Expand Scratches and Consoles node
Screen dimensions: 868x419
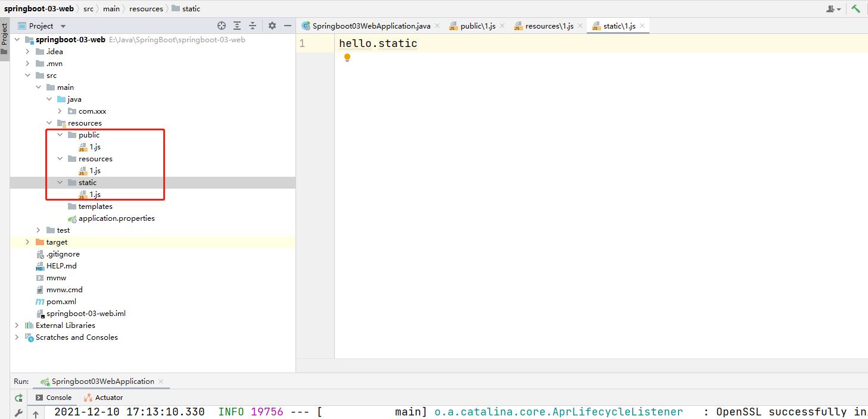(17, 337)
